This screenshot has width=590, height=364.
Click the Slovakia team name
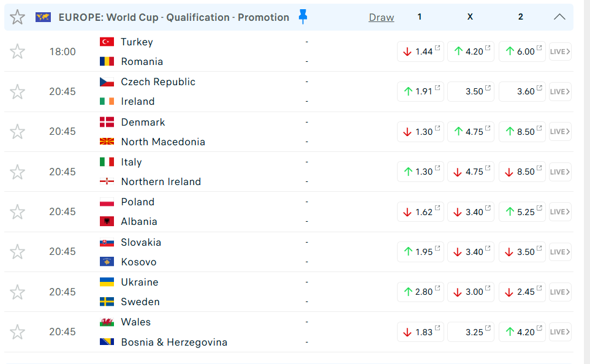141,242
